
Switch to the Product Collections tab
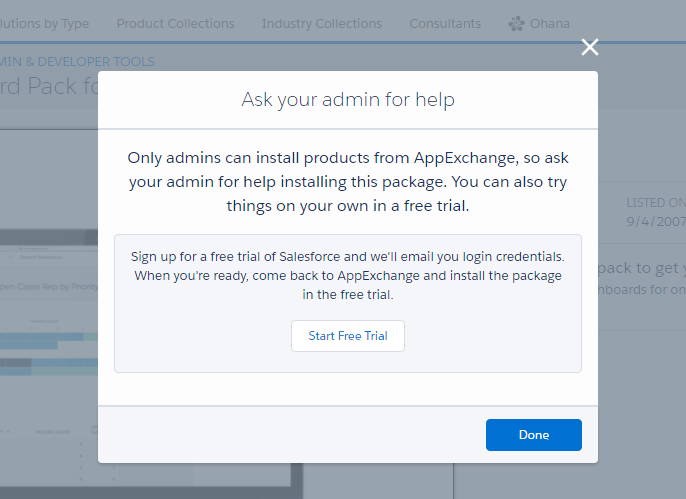pyautogui.click(x=175, y=23)
